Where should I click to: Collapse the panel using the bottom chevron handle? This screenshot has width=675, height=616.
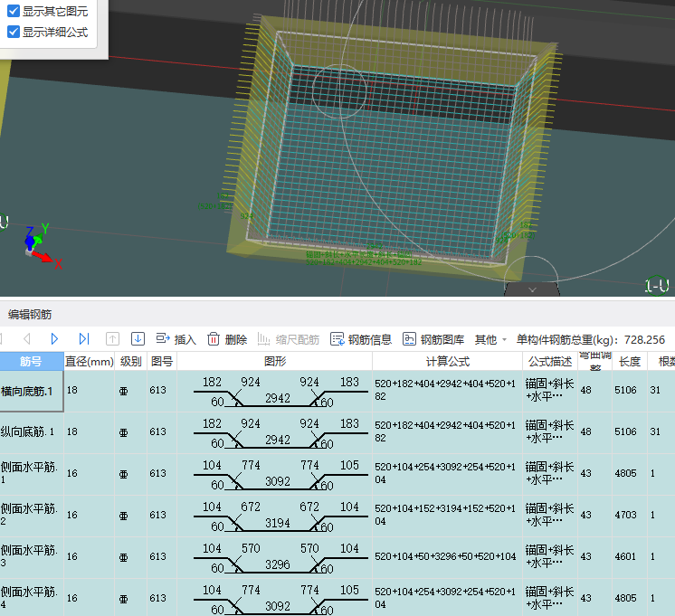[x=532, y=289]
